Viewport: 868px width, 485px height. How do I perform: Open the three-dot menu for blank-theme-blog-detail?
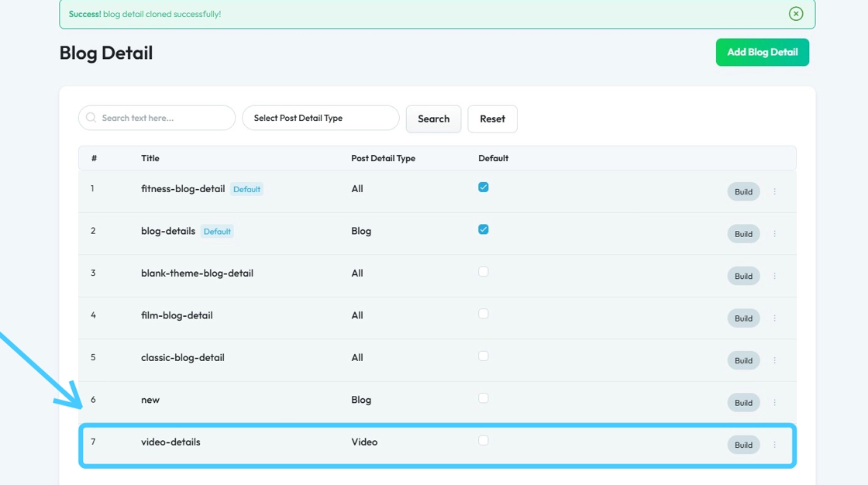(774, 276)
